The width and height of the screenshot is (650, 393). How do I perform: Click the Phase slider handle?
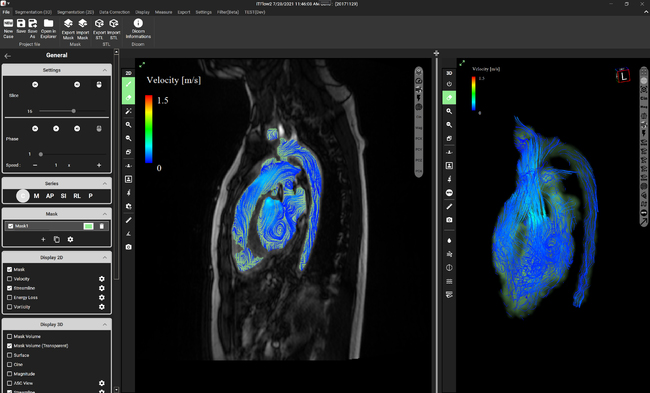pyautogui.click(x=41, y=154)
